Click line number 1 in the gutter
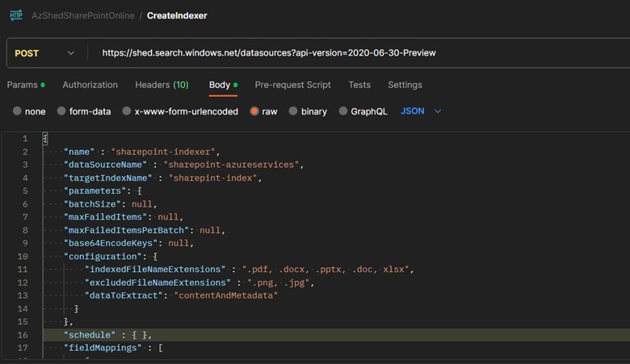Image resolution: width=630 pixels, height=364 pixels. 25,139
